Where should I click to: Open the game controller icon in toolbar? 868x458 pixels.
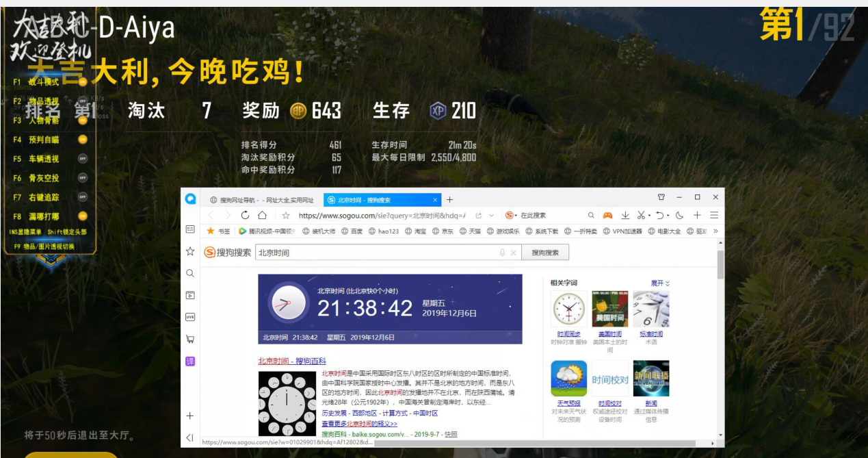click(607, 215)
